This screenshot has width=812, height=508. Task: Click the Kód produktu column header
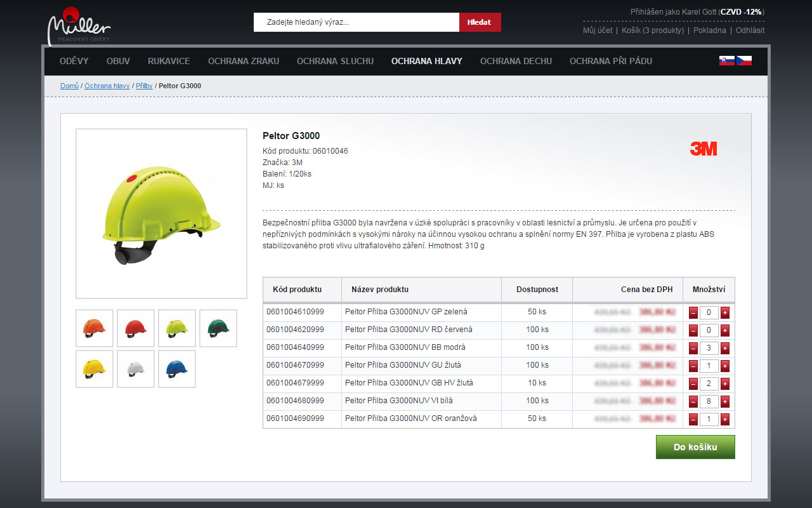297,290
